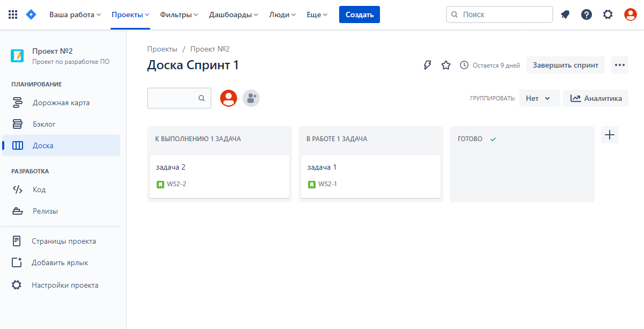This screenshot has height=329, width=644.
Task: Add a new column with plus icon
Action: (x=610, y=135)
